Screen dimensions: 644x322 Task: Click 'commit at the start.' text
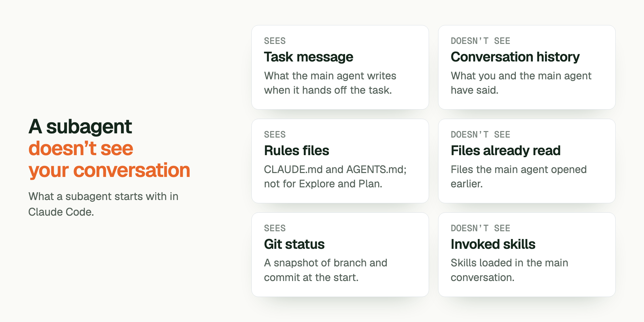pyautogui.click(x=311, y=277)
